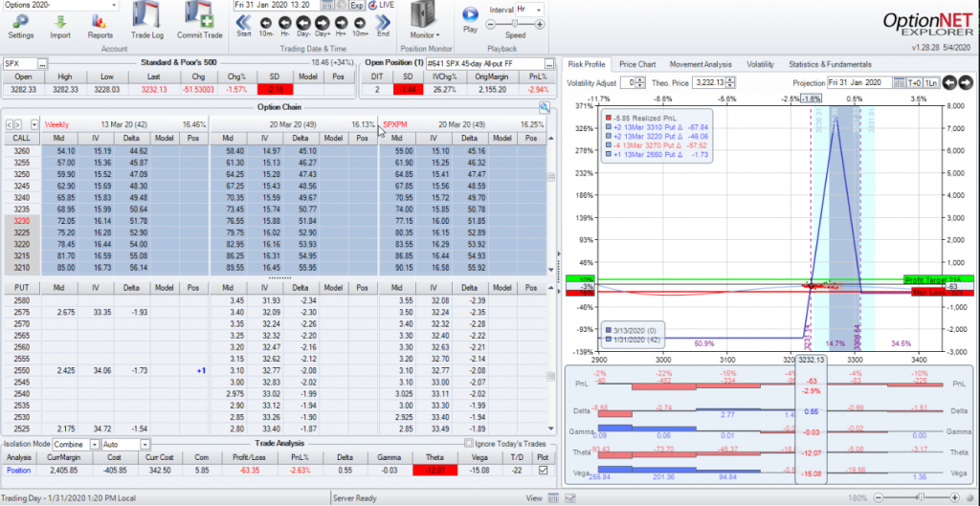The height and width of the screenshot is (506, 980).
Task: Click option chain previous expiry arrow
Action: [x=8, y=124]
